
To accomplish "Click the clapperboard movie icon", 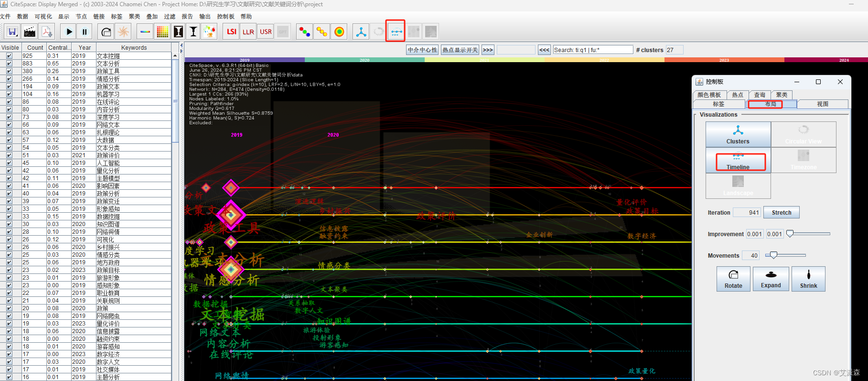I will click(30, 32).
